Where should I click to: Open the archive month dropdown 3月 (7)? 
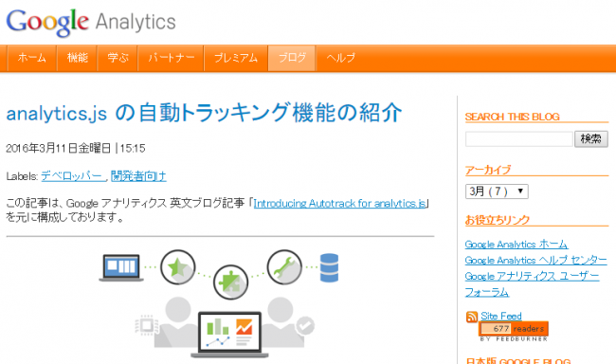[x=497, y=191]
